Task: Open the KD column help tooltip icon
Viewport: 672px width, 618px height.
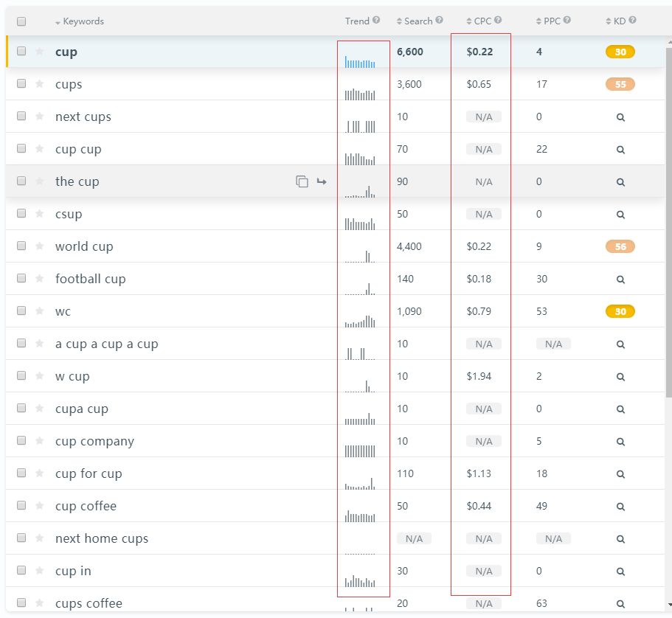Action: (632, 21)
